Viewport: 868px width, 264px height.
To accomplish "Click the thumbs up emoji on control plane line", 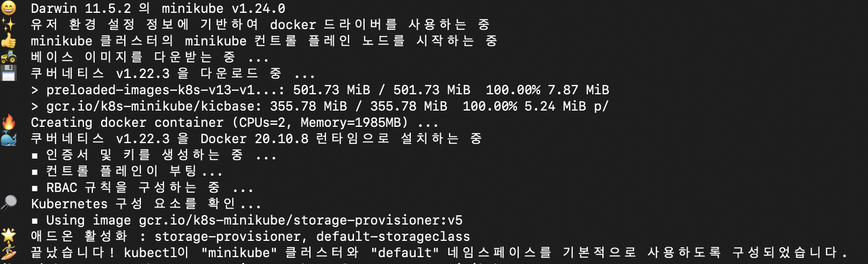I will [x=8, y=41].
